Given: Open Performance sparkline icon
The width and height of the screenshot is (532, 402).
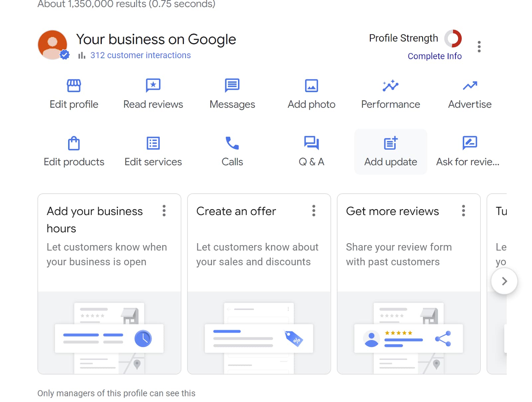Looking at the screenshot, I should coord(390,86).
